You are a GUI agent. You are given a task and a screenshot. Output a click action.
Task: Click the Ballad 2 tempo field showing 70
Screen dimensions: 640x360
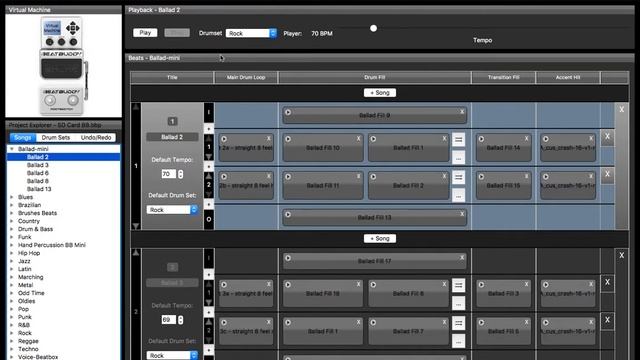tap(169, 174)
